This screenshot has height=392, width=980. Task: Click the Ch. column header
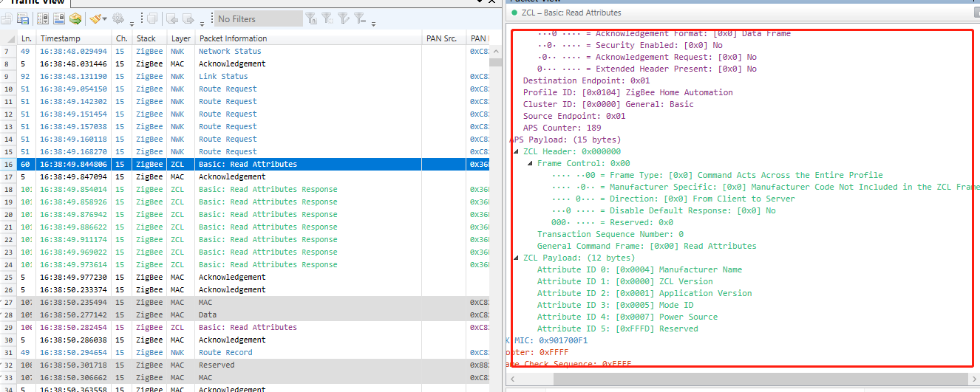coord(123,38)
